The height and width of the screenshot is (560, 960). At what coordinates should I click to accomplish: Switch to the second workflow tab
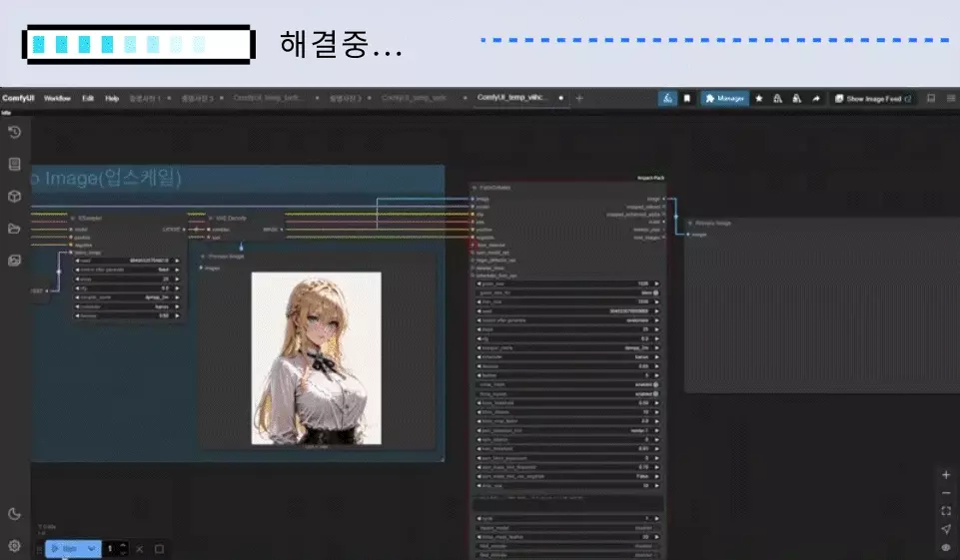[x=197, y=98]
